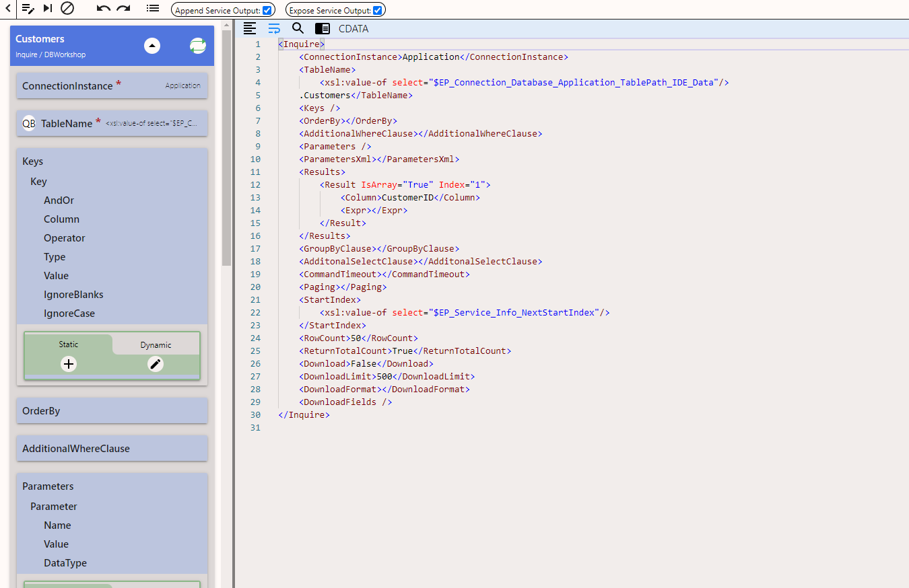Expand the AdditionalWhereClause section

click(112, 448)
